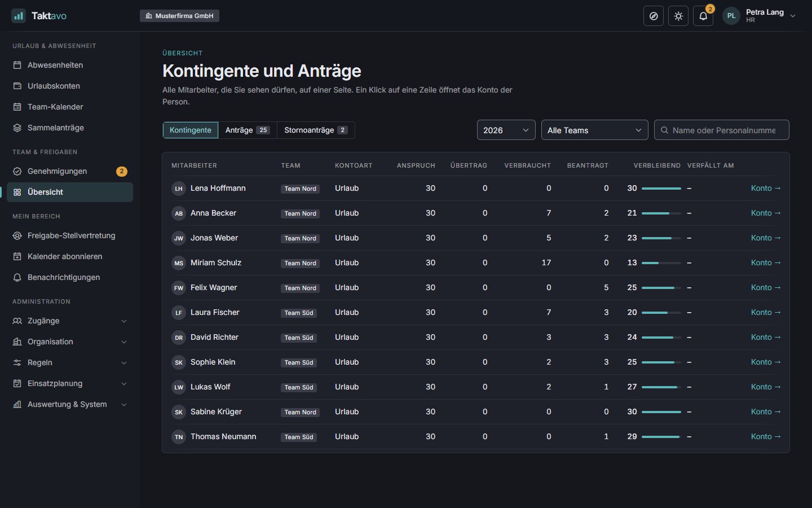Switch to the Stornoanträge tab
Image resolution: width=812 pixels, height=508 pixels.
316,130
